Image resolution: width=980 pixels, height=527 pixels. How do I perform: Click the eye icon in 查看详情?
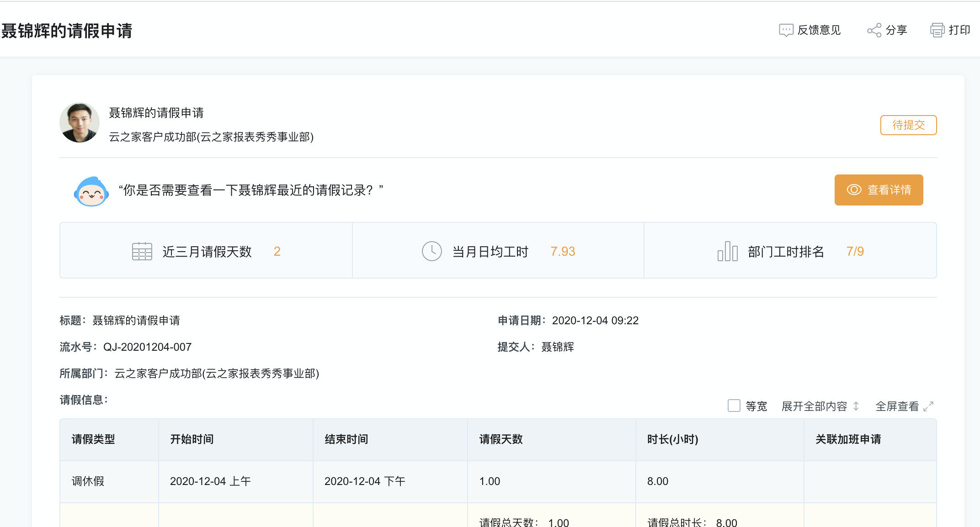click(x=854, y=190)
